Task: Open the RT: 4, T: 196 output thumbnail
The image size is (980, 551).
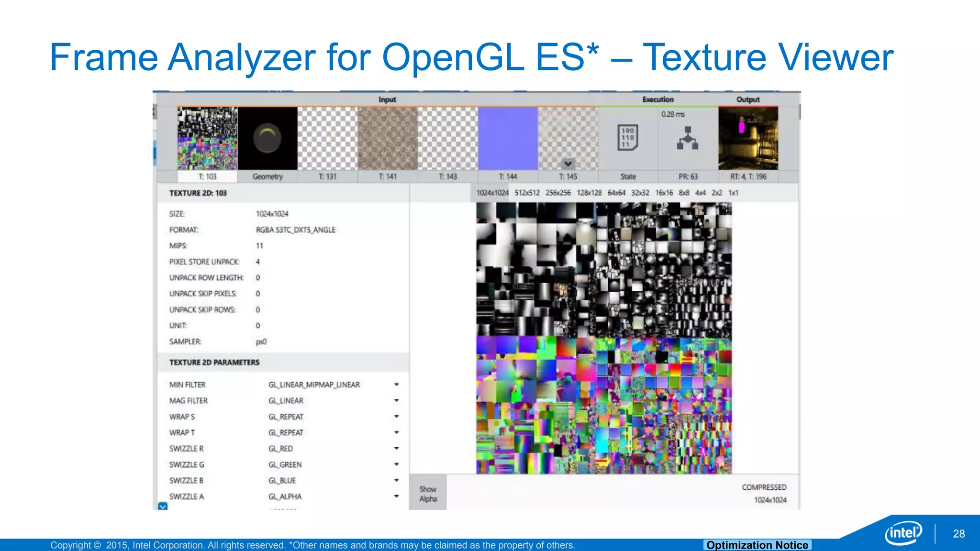Action: click(748, 138)
